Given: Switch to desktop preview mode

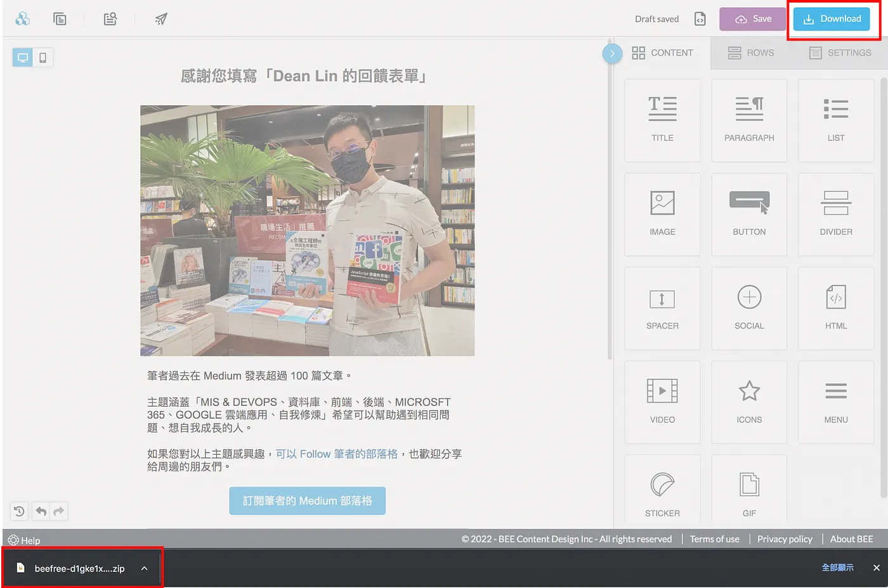Looking at the screenshot, I should tap(23, 58).
